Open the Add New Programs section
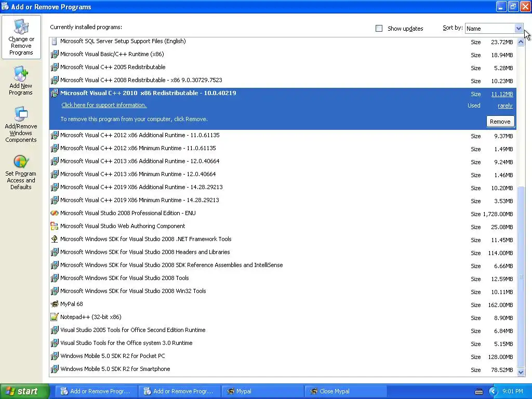 21,81
